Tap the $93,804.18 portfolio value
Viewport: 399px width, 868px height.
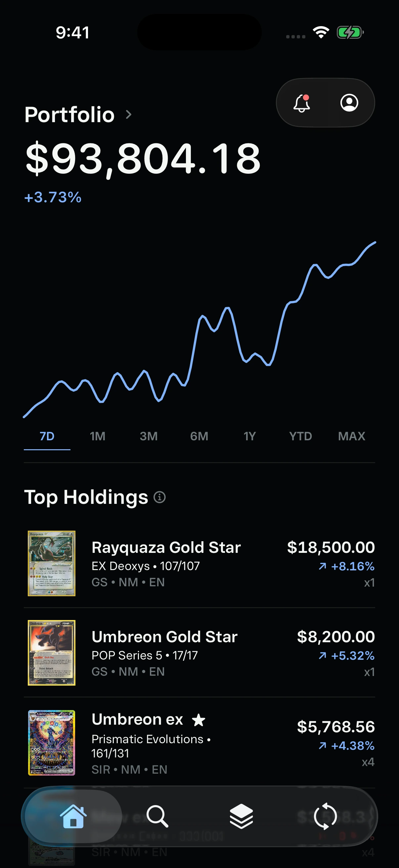pyautogui.click(x=143, y=158)
